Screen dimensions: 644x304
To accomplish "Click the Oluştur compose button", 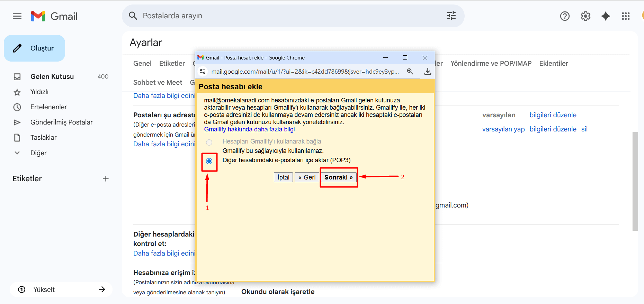I will (34, 48).
